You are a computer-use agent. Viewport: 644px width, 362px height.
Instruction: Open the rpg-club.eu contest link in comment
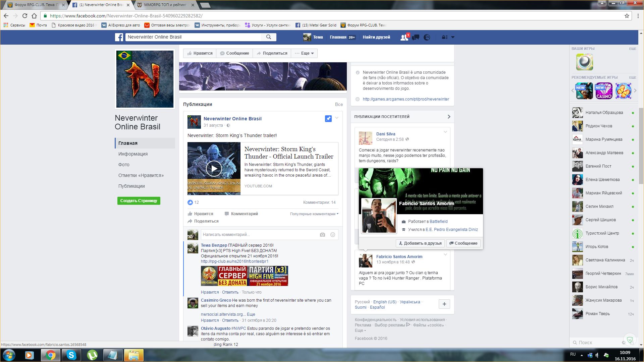[234, 261]
